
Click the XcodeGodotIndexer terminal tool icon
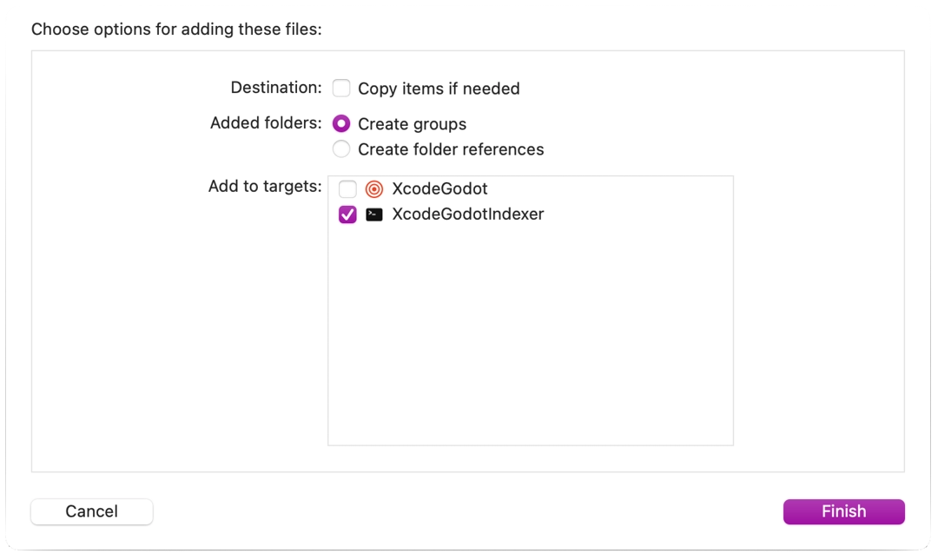374,214
